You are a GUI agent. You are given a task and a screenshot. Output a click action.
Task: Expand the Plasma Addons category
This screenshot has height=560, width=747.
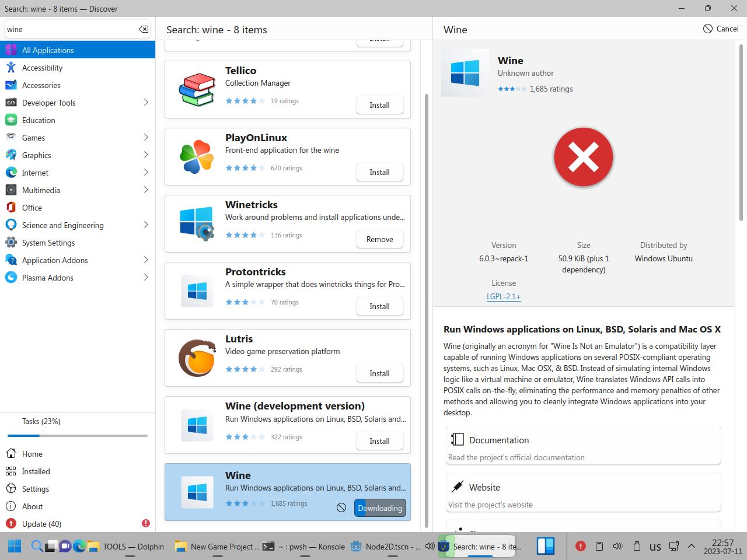(146, 278)
